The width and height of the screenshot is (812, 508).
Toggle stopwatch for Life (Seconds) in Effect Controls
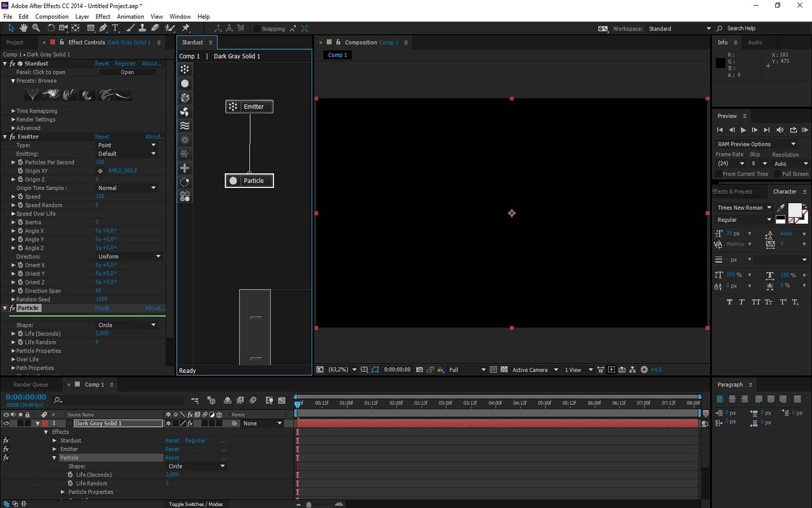[20, 334]
